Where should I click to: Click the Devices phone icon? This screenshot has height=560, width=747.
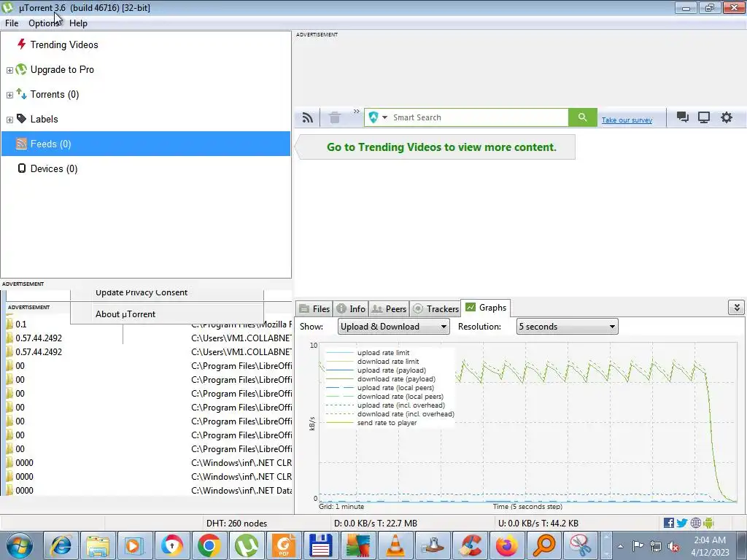point(21,168)
